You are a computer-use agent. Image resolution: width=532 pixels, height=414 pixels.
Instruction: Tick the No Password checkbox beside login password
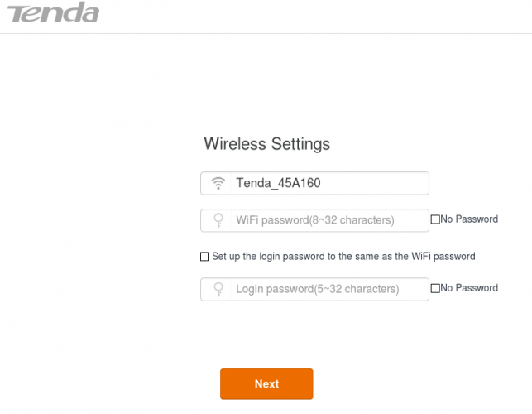pyautogui.click(x=435, y=289)
